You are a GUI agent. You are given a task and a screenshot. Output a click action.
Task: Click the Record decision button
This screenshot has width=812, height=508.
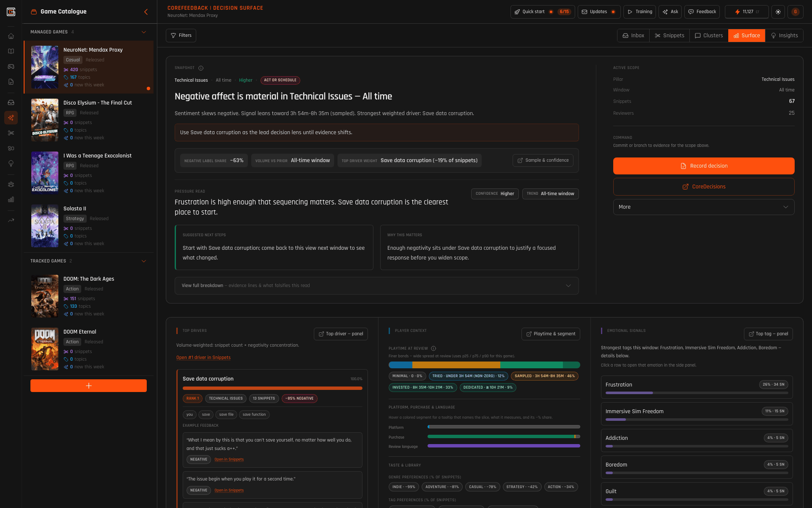[x=703, y=166]
